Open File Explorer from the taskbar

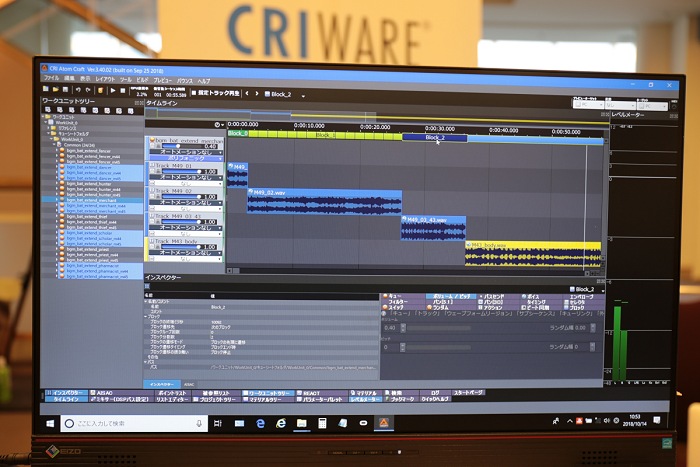click(302, 423)
